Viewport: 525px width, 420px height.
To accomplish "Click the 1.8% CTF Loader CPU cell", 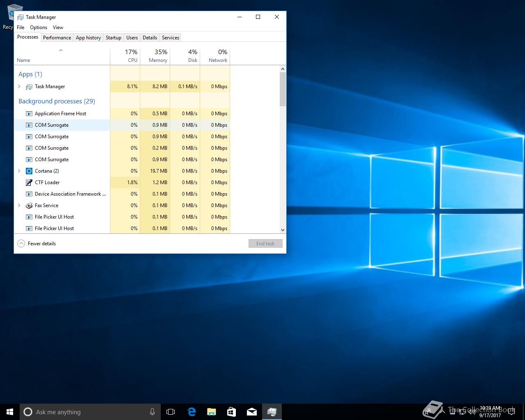I will [x=125, y=183].
